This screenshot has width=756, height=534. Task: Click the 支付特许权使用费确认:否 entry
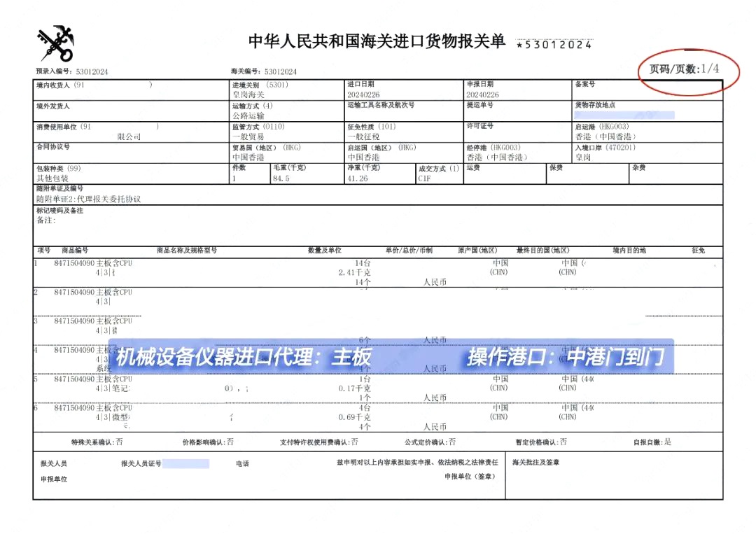pos(319,442)
